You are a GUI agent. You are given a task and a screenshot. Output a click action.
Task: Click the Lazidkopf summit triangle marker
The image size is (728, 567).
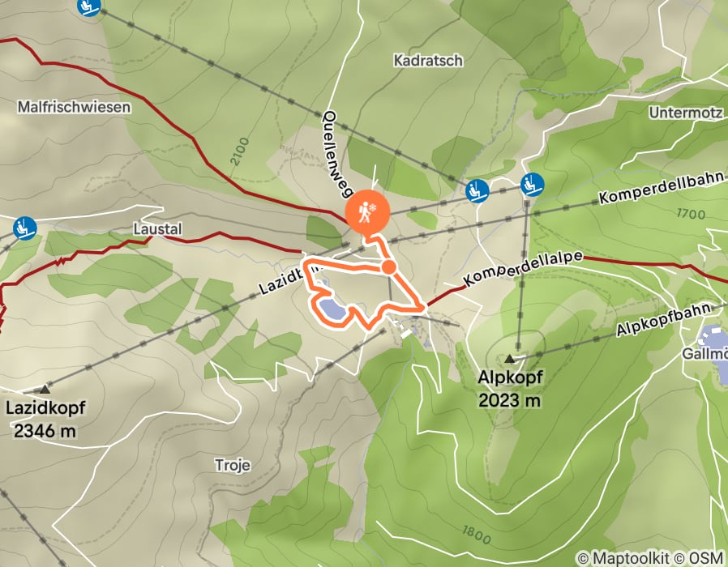(x=45, y=388)
